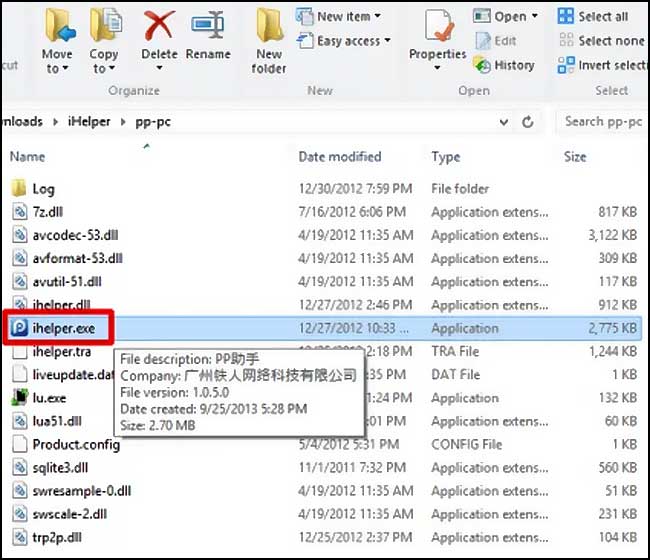The image size is (650, 560).
Task: Click the 560 KB size value
Action: [x=618, y=468]
